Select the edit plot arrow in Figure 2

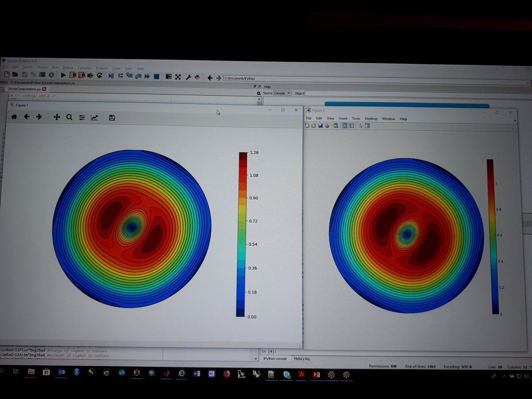click(361, 126)
